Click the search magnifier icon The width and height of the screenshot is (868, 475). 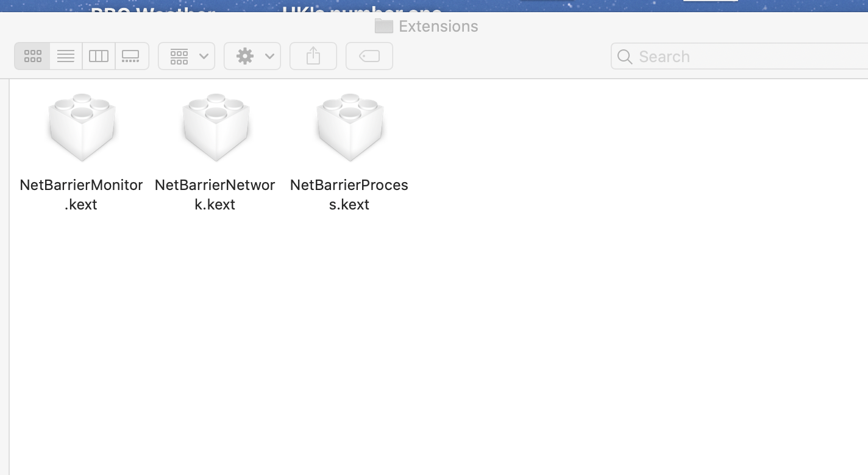pos(625,57)
